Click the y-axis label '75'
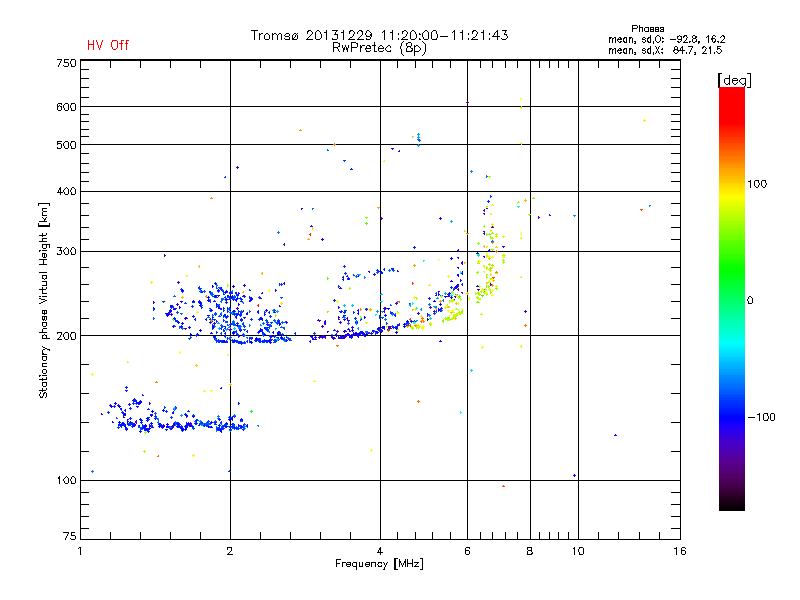This screenshot has height=600, width=800. [x=70, y=536]
